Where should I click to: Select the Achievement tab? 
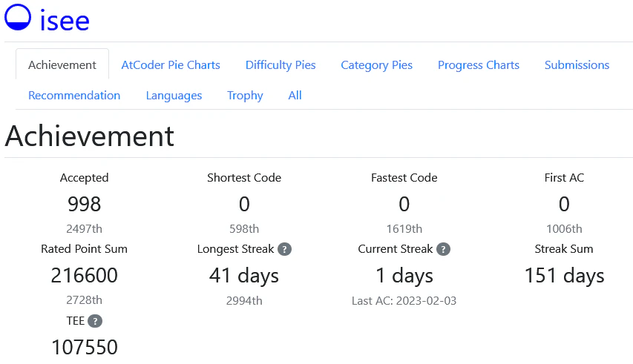coord(62,65)
